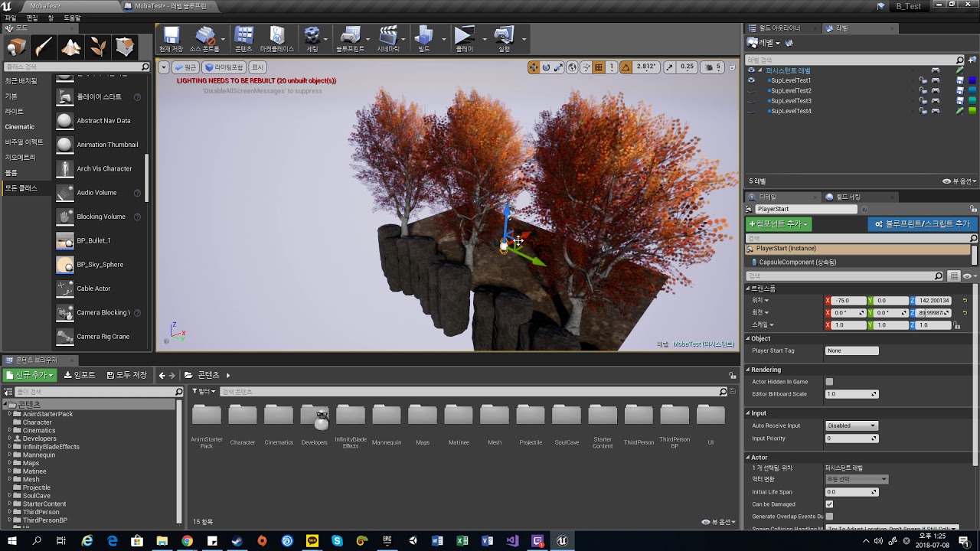This screenshot has width=980, height=551.
Task: Click the 모두 저장 button
Action: [x=127, y=375]
